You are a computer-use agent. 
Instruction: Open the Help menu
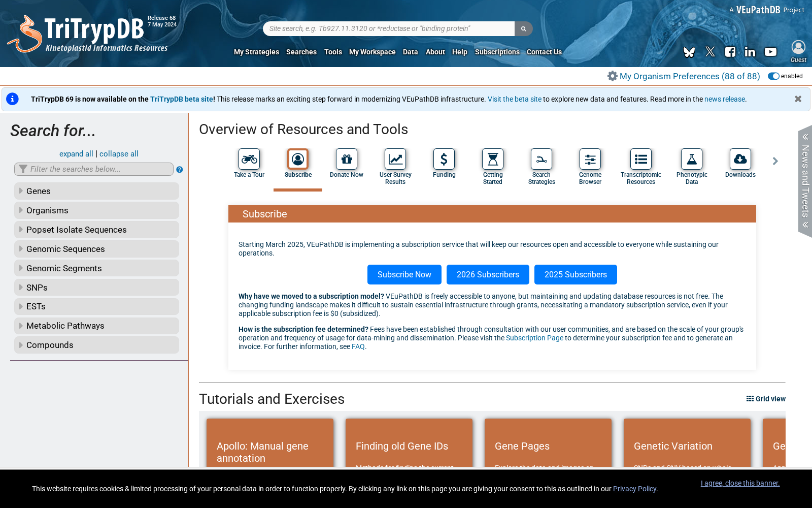point(460,52)
